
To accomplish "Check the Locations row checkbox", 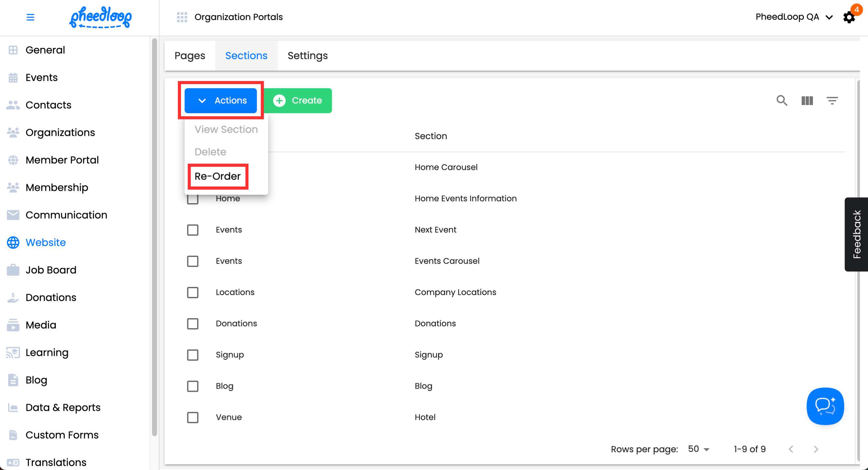I will (x=193, y=292).
